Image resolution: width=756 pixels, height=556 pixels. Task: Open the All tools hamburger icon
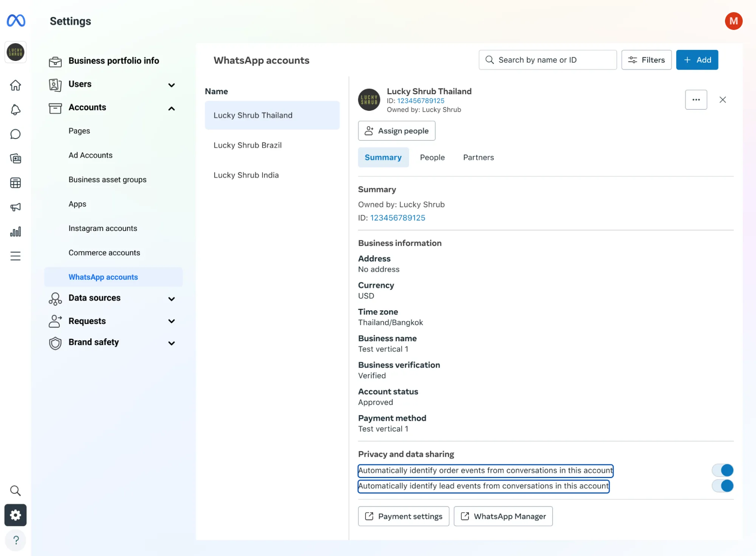click(x=16, y=256)
